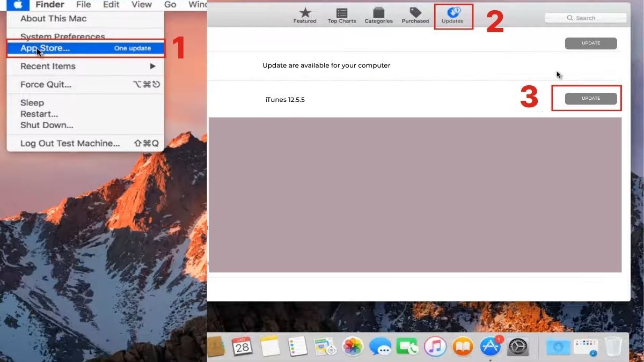The image size is (644, 362).
Task: Open System Preferences from the Dock
Action: [519, 346]
